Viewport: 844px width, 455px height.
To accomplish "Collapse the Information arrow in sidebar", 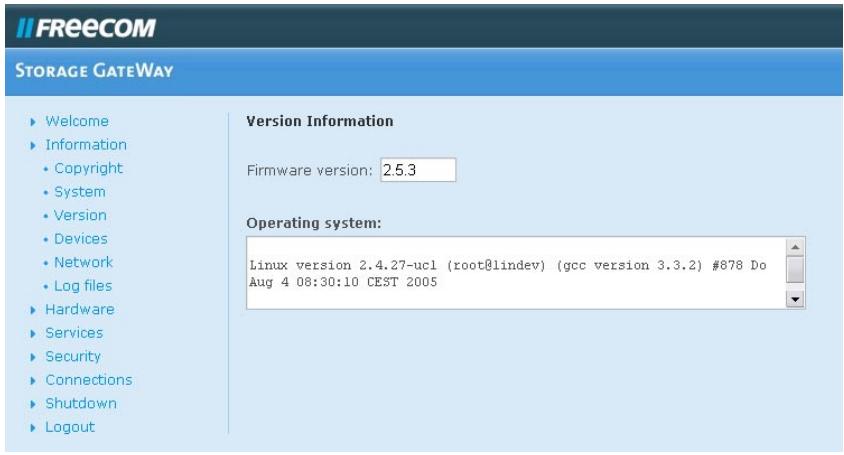I will 33,146.
